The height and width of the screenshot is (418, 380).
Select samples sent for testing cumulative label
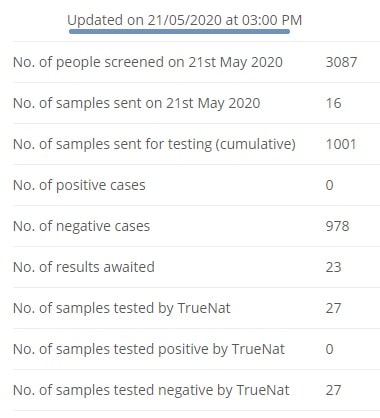[x=154, y=144]
